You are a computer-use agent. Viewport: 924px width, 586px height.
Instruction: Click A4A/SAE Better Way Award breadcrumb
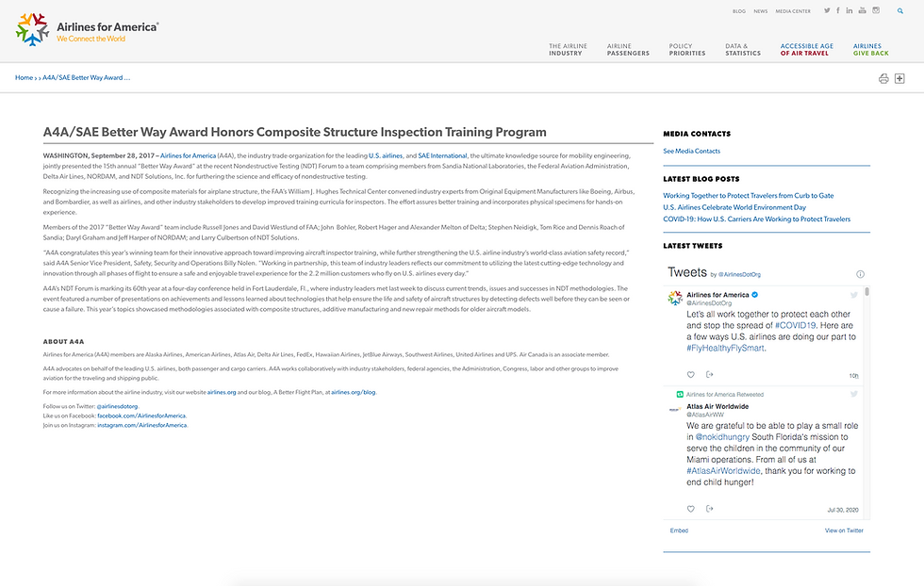coord(86,78)
